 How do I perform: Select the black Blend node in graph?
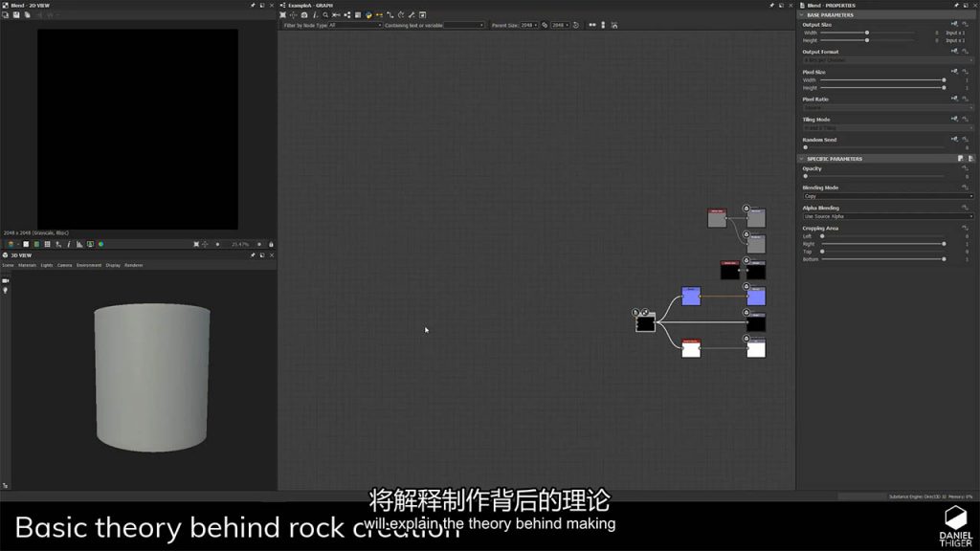point(645,323)
